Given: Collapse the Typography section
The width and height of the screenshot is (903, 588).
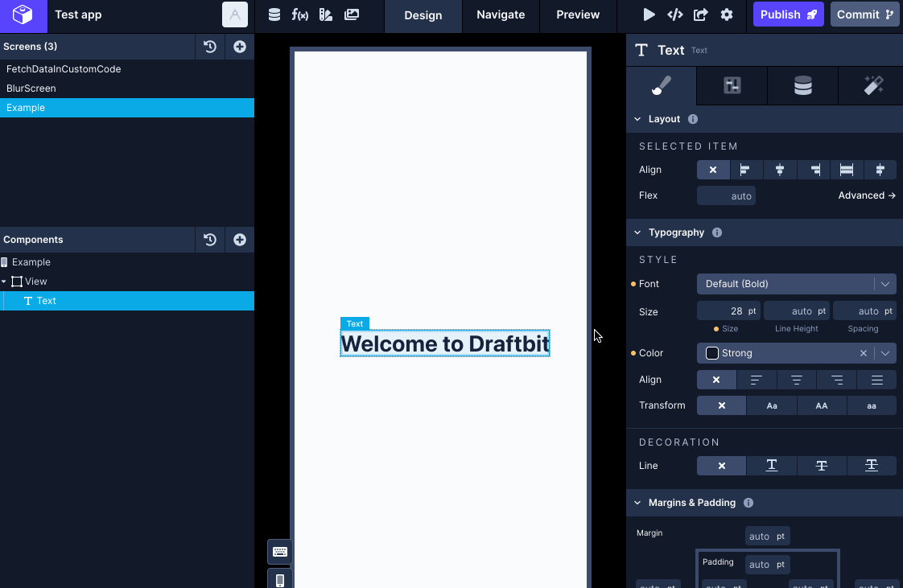Looking at the screenshot, I should (637, 232).
